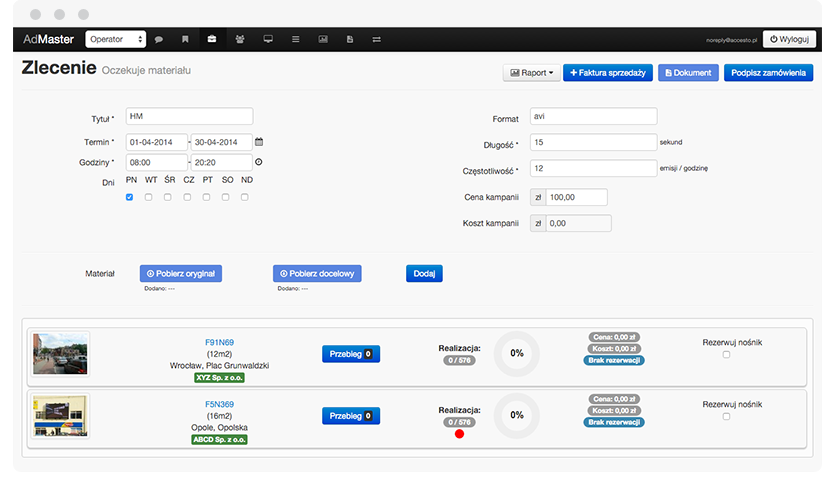Open the F91N69 carrier link
Image resolution: width=835 pixels, height=498 pixels.
[x=219, y=342]
